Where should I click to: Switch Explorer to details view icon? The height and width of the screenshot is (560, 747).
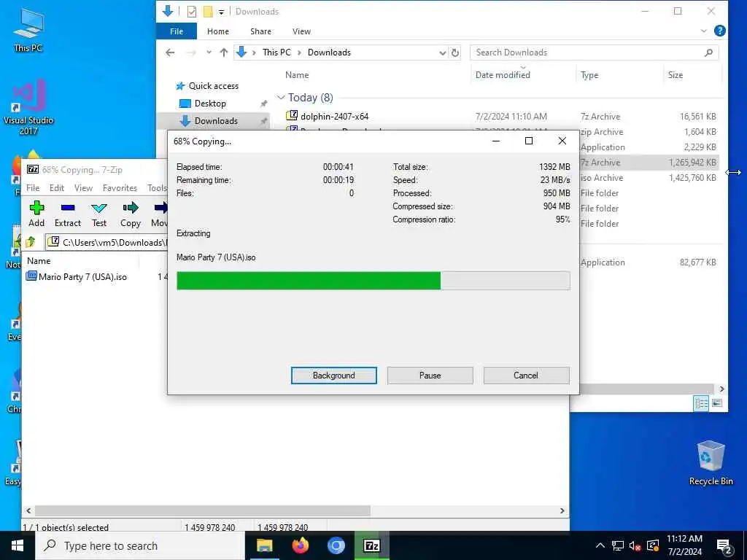pyautogui.click(x=701, y=403)
